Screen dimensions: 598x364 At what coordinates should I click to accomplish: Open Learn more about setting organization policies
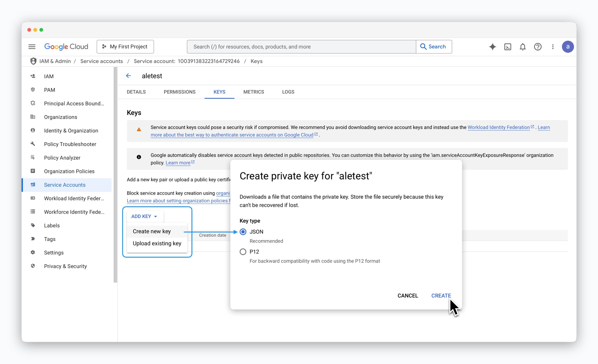[178, 201]
